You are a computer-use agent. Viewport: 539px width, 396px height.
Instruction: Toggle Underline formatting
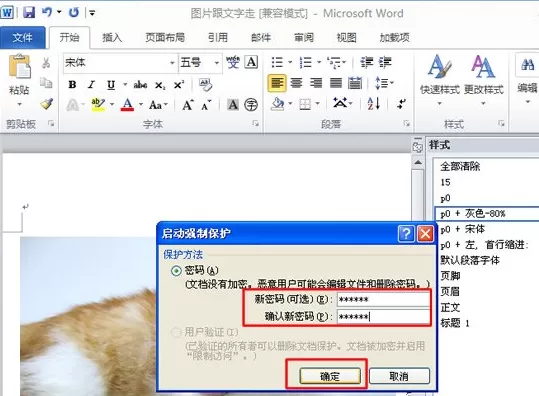click(x=111, y=85)
